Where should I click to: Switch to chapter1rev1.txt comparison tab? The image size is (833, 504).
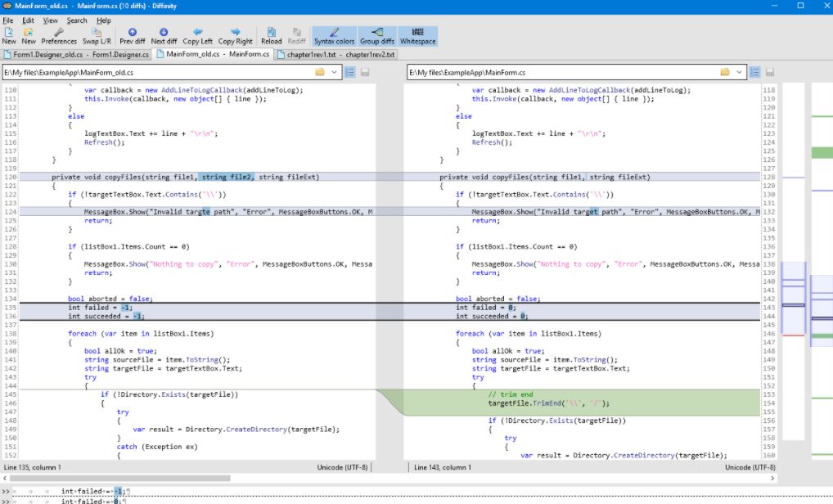[x=336, y=55]
